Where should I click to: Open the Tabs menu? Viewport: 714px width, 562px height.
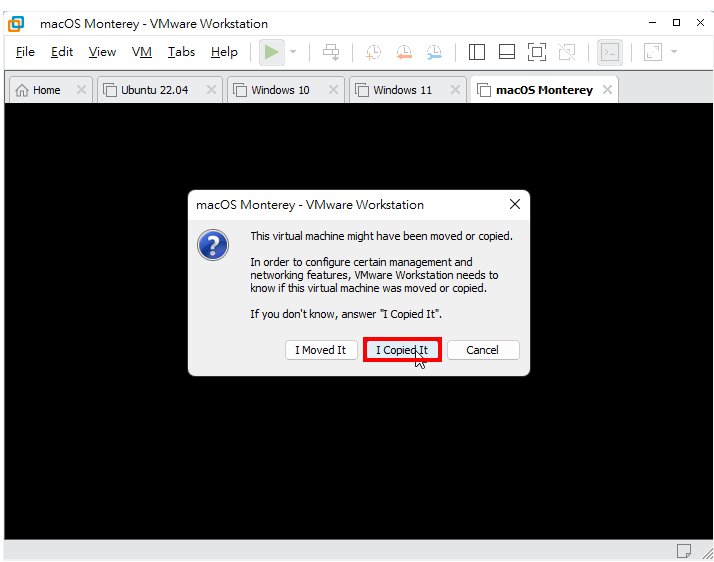pos(181,52)
